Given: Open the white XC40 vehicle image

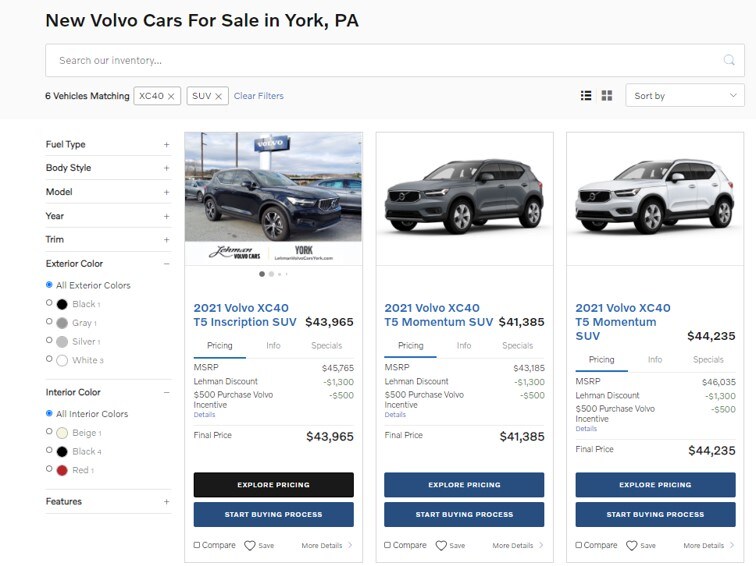Looking at the screenshot, I should (655, 198).
